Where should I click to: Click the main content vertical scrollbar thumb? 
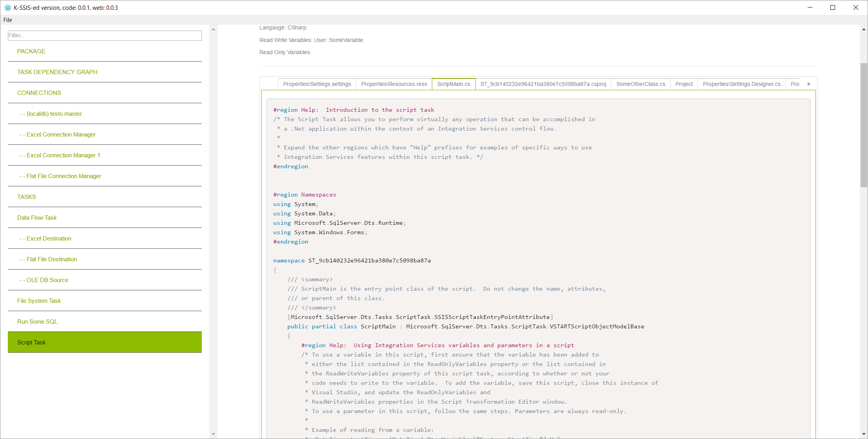coord(864,125)
